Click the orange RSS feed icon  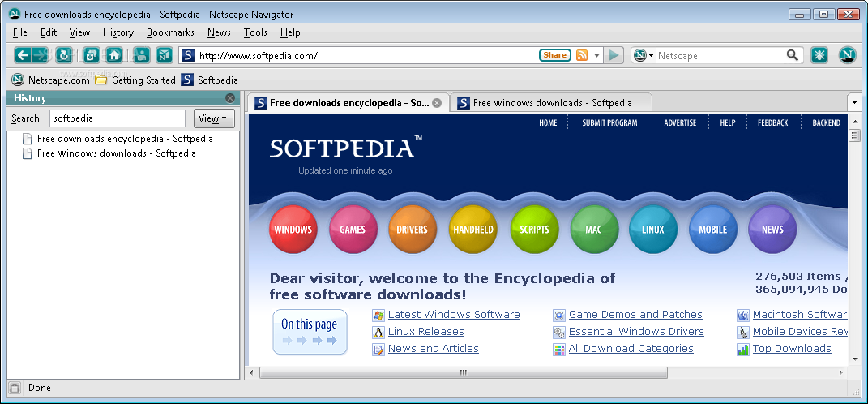(581, 55)
